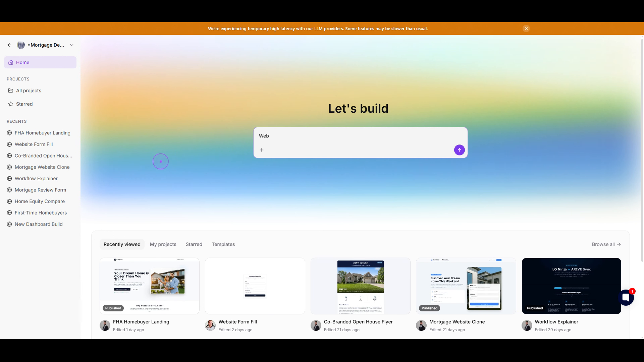Click author avatar beside Mortgage Website Clone
644x362 pixels.
point(421,325)
